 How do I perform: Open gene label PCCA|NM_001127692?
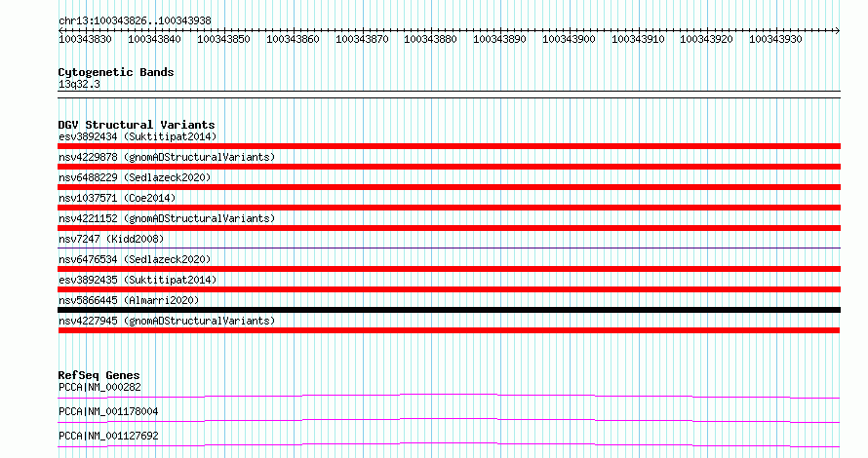coord(108,436)
